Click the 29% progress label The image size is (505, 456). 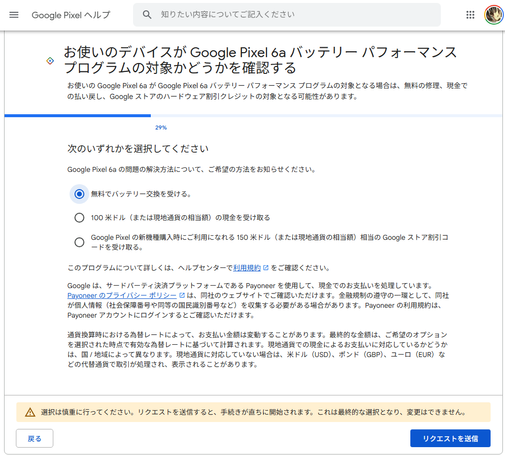coord(161,128)
